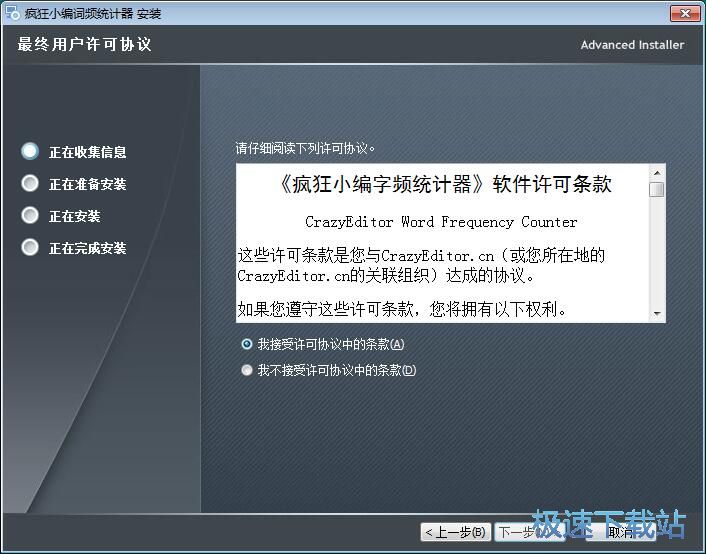The height and width of the screenshot is (554, 706).
Task: Click the license scrollbar down arrow
Action: pos(657,313)
